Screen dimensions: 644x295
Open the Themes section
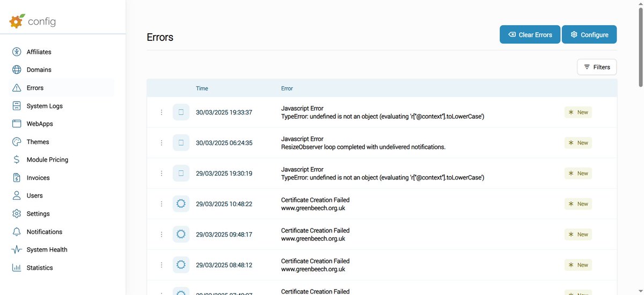point(63,142)
